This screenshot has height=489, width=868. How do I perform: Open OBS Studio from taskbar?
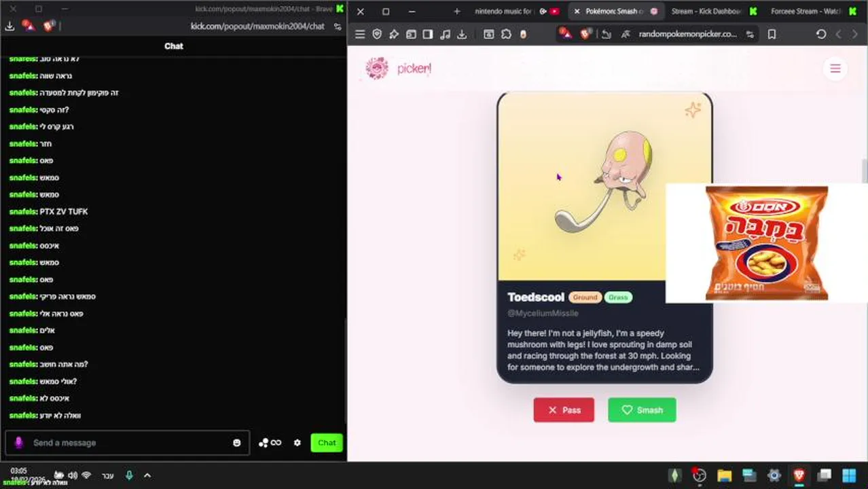(x=699, y=475)
